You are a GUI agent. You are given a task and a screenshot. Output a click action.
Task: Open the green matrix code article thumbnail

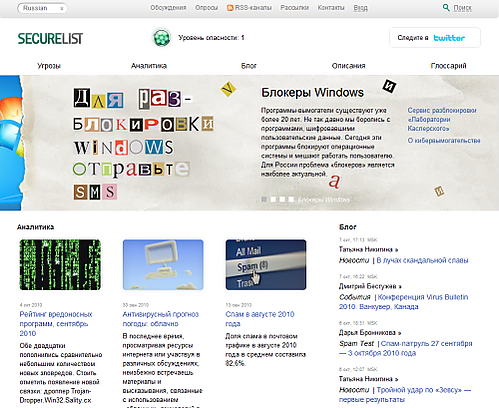[x=60, y=265]
